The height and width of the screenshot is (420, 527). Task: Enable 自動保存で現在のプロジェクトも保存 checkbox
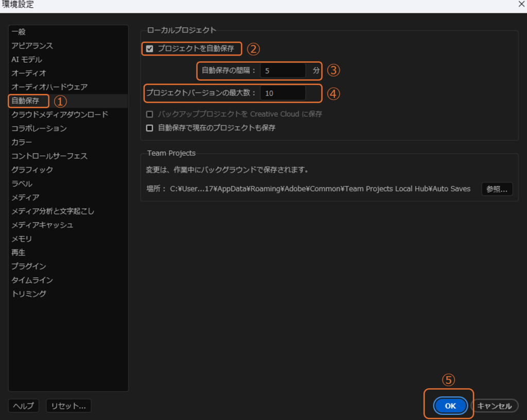pyautogui.click(x=150, y=128)
